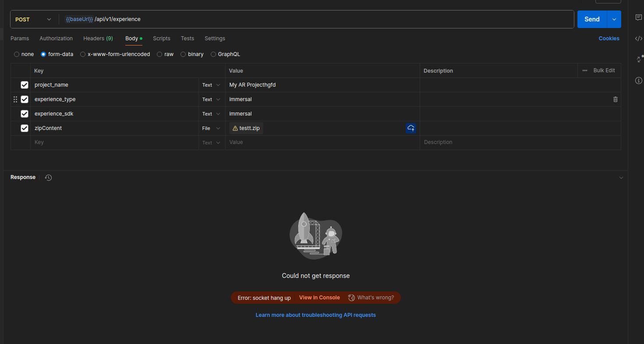Select the raw body radio button
Image resolution: width=644 pixels, height=344 pixels.
click(159, 54)
